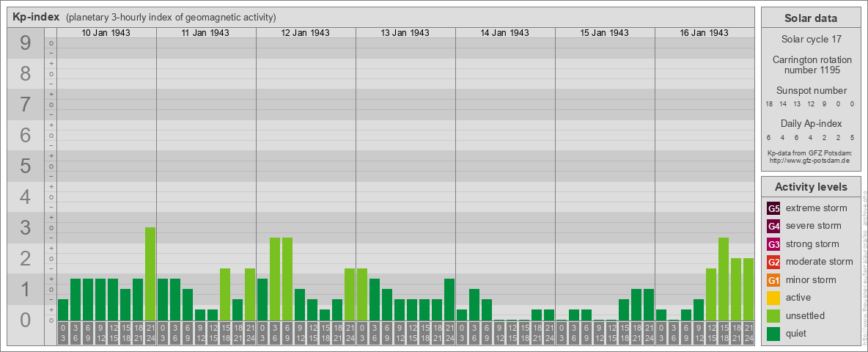Click the tall 10 Jan 21-24 bar
This screenshot has width=868, height=352.
pyautogui.click(x=150, y=274)
